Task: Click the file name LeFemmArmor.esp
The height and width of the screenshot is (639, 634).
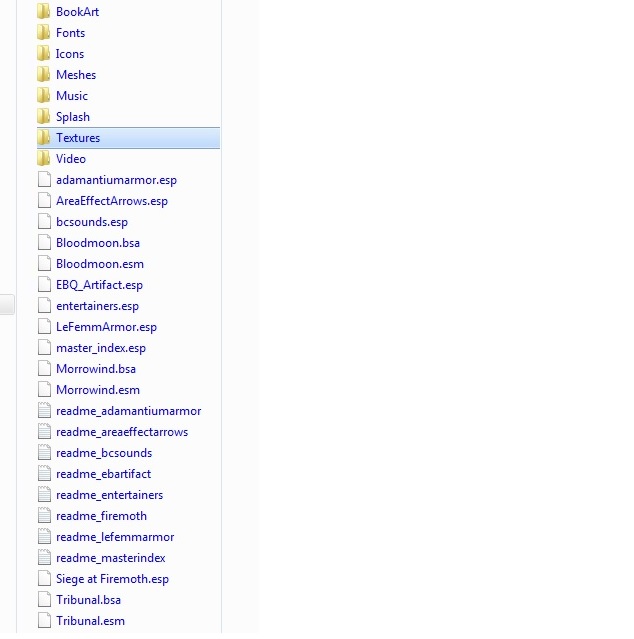Action: tap(106, 327)
